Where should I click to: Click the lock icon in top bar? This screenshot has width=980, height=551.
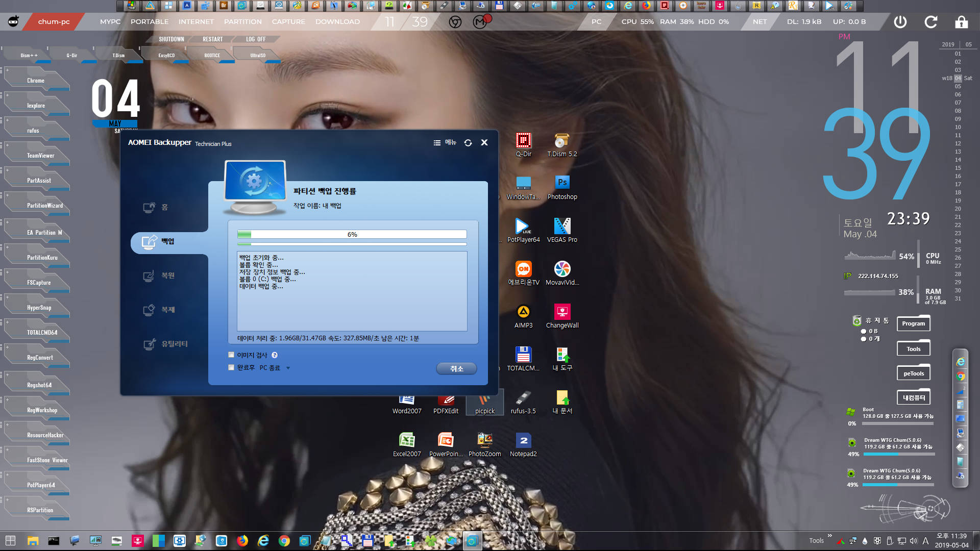pos(961,22)
